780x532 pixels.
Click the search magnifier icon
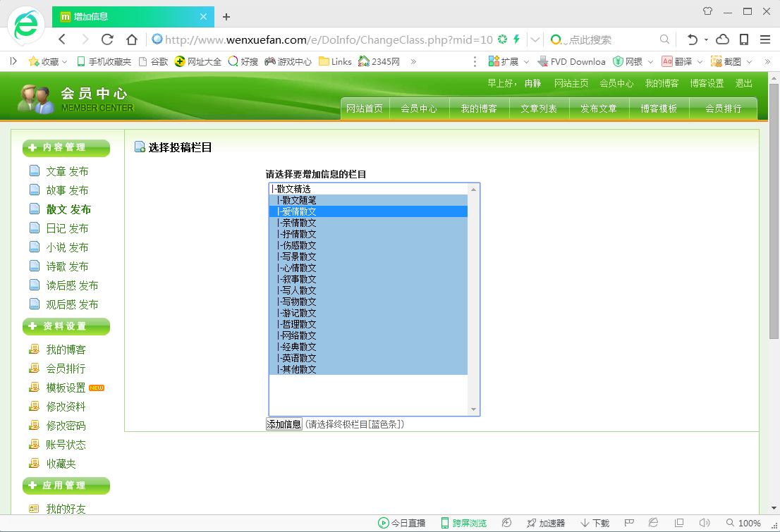[664, 39]
